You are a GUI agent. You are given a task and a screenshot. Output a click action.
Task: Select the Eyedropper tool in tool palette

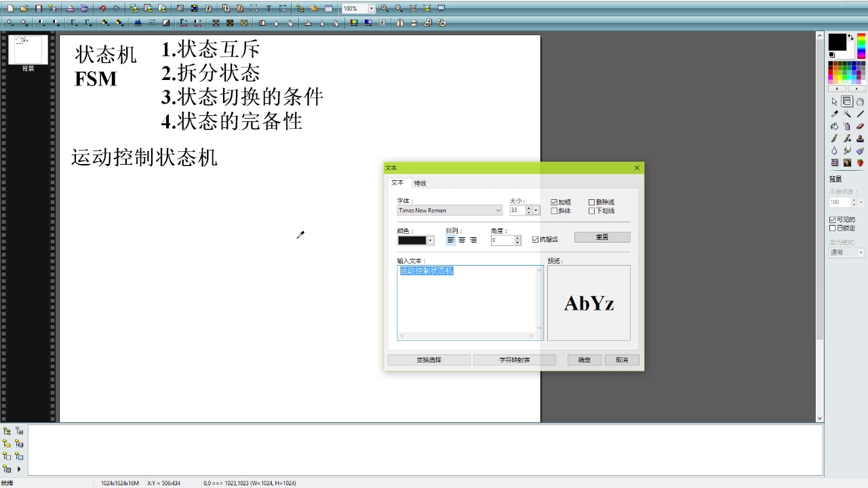point(835,114)
